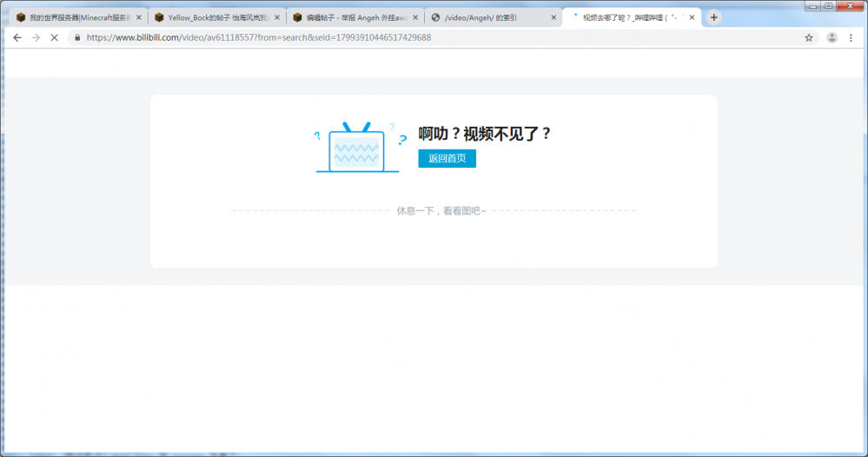This screenshot has width=868, height=457.
Task: Close the Yellow_Bock的帖子 tab
Action: 277,17
